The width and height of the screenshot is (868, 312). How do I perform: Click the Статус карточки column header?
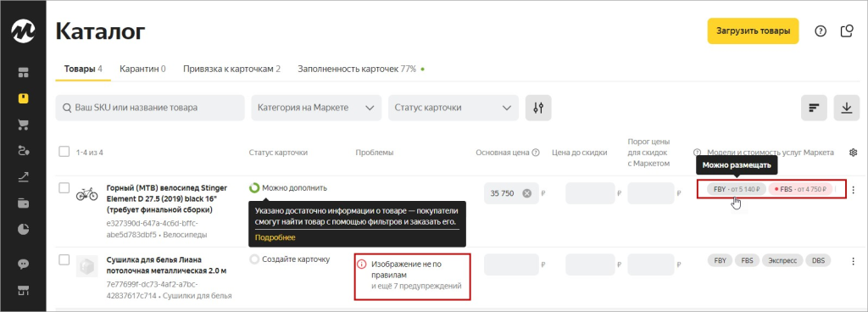tap(278, 153)
